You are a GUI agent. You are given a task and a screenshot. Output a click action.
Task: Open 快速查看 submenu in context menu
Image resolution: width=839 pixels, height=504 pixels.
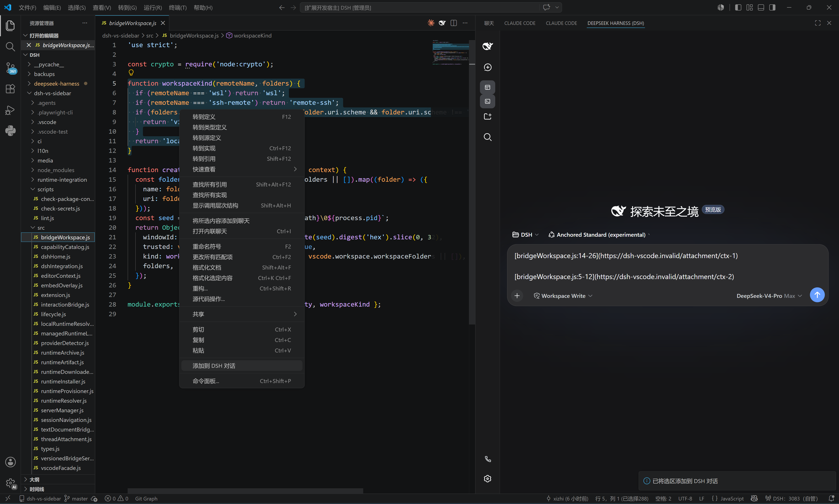(242, 169)
